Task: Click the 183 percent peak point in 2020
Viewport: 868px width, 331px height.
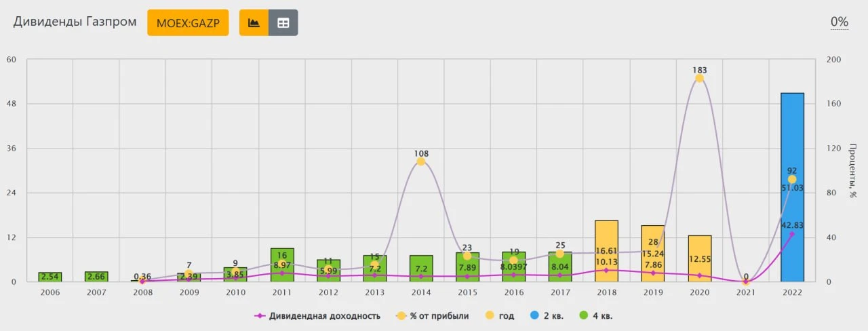Action: 699,78
